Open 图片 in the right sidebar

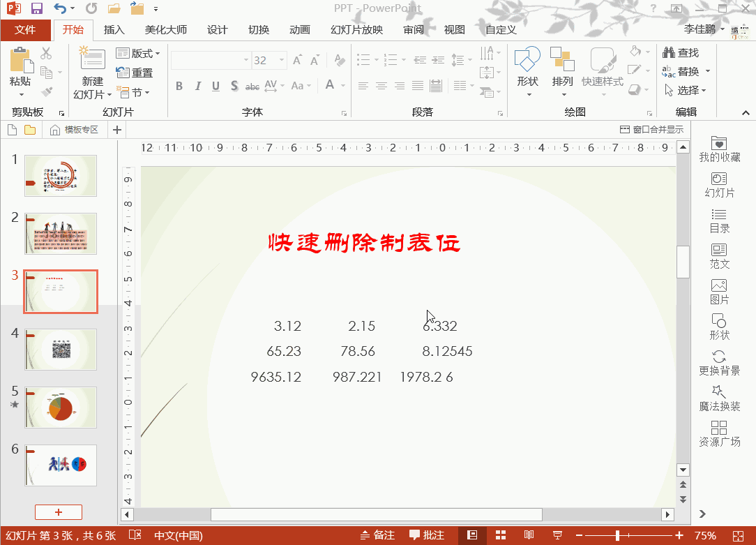click(x=719, y=292)
